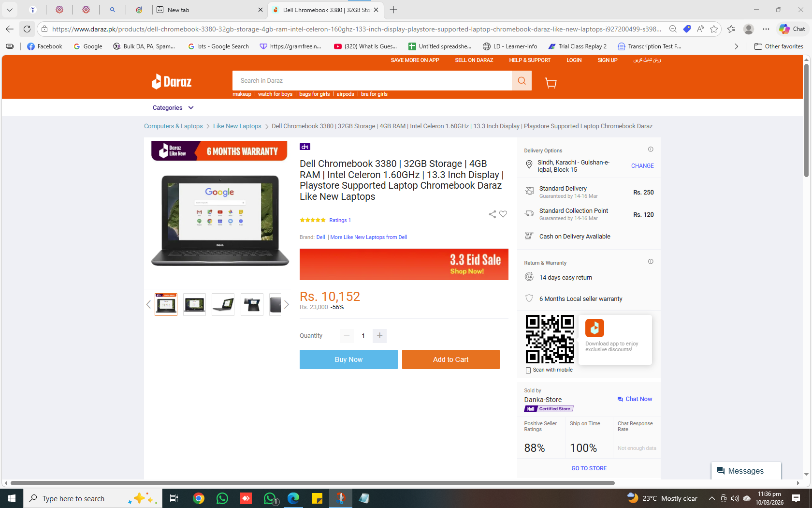Open Other favorites folder
The height and width of the screenshot is (508, 812).
[x=779, y=46]
